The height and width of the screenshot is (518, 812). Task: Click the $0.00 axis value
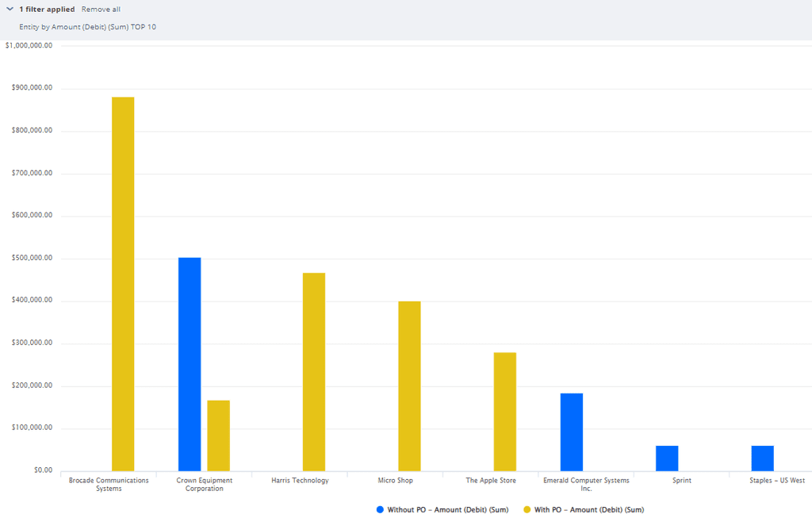pos(44,470)
